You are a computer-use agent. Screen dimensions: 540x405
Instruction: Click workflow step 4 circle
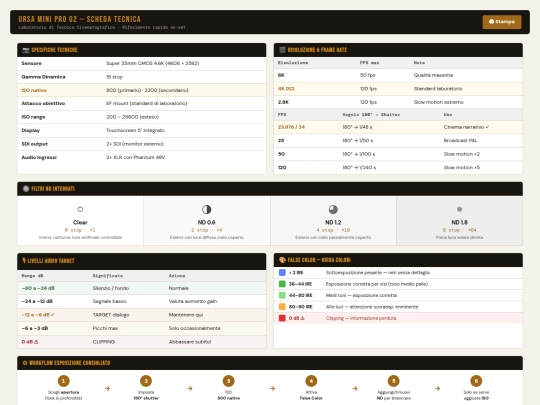tap(311, 381)
